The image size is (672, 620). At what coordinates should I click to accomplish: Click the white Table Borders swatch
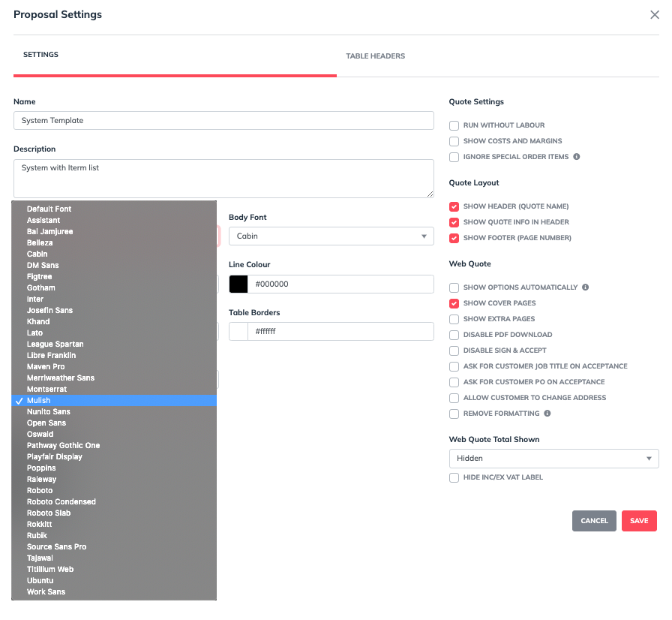tap(238, 331)
